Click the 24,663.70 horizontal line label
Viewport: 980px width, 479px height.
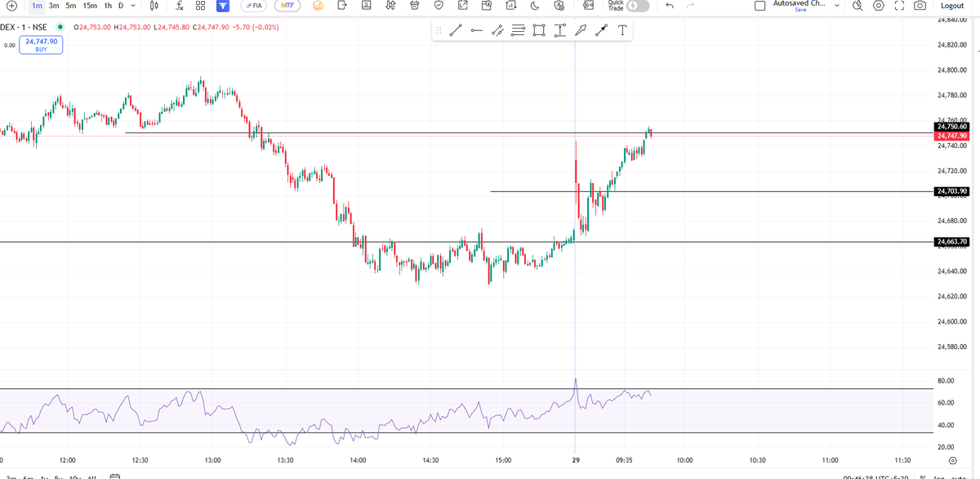(952, 242)
